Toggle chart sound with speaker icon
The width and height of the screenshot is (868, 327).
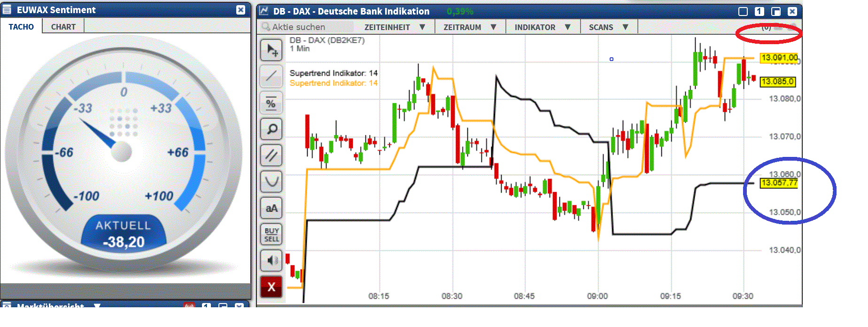point(271,260)
